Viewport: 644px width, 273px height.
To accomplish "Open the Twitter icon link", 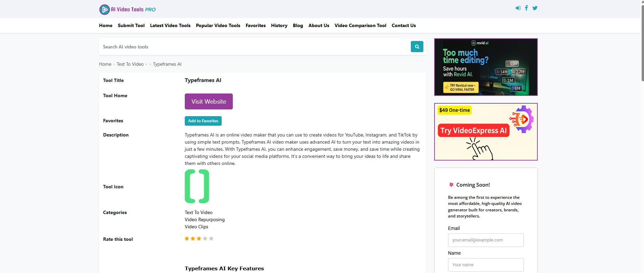I will pyautogui.click(x=535, y=8).
